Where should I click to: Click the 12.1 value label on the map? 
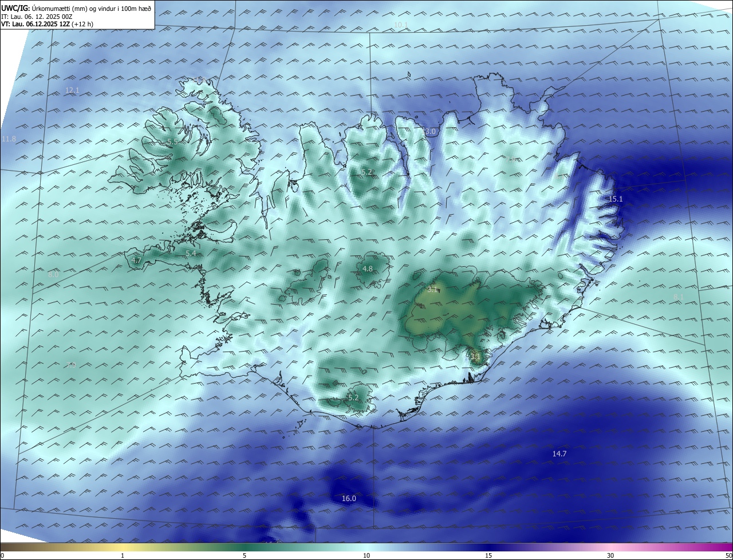tap(72, 90)
